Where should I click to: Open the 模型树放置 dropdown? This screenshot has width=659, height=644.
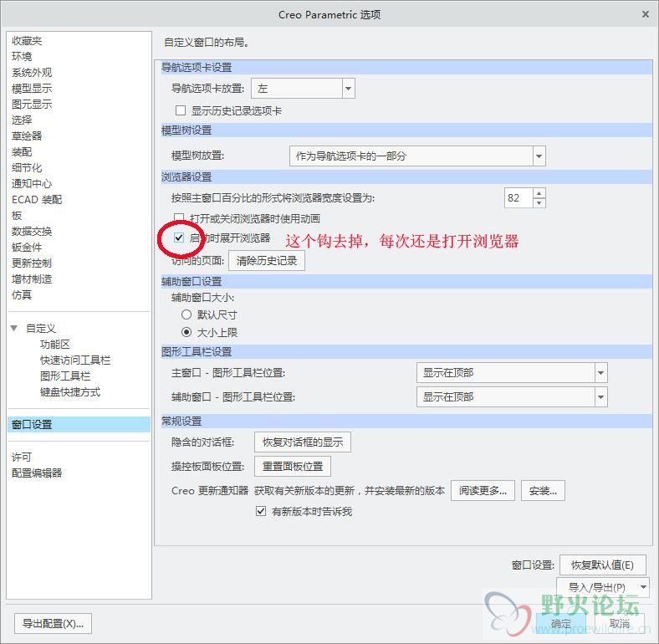click(417, 156)
